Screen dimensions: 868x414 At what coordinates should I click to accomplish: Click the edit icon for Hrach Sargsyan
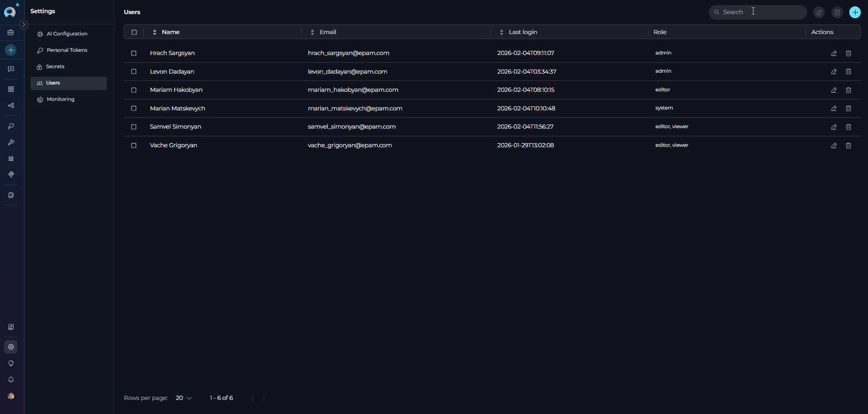tap(833, 53)
